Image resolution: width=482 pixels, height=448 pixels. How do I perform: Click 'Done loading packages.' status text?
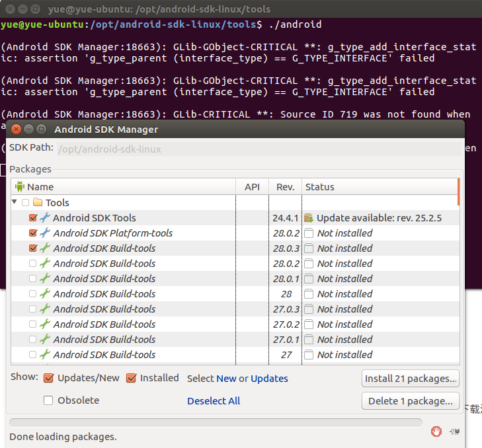63,437
